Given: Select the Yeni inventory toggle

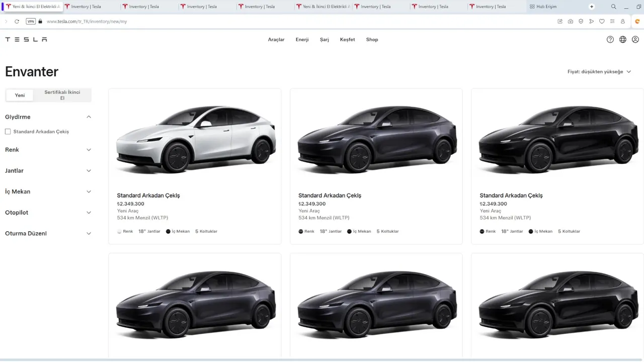Looking at the screenshot, I should (20, 95).
